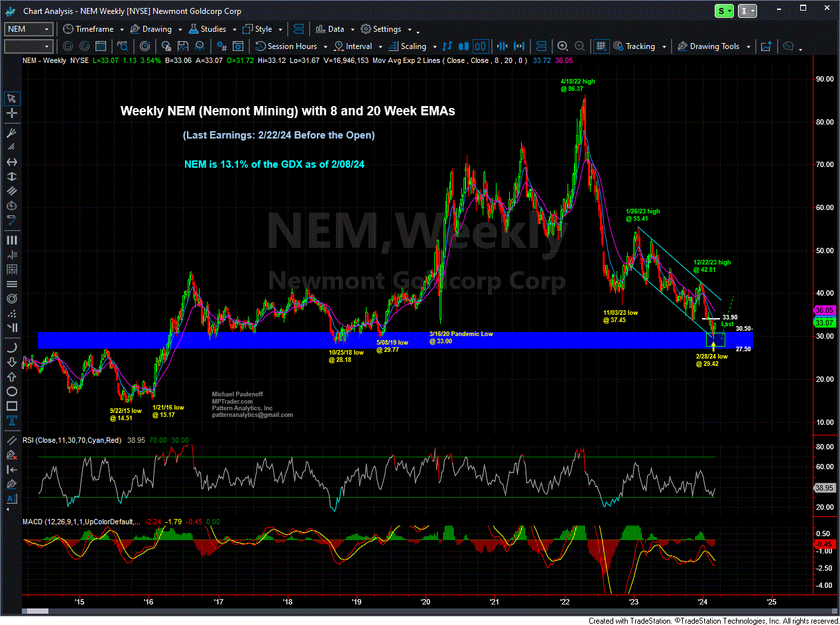The image size is (840, 625).
Task: Click the Session Hours button
Action: 286,46
